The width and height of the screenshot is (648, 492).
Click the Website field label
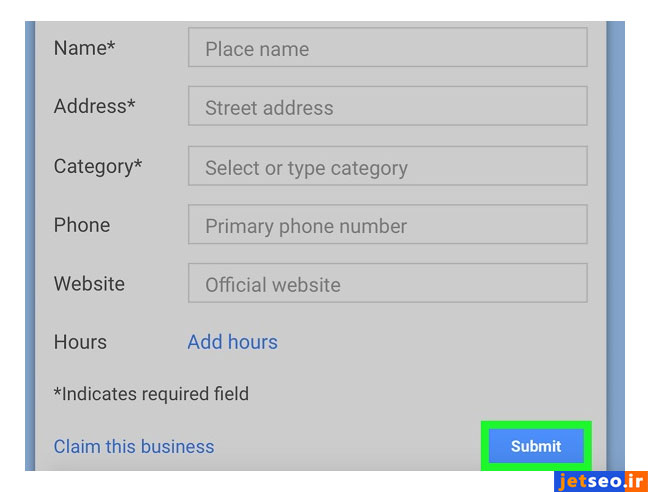pos(89,284)
